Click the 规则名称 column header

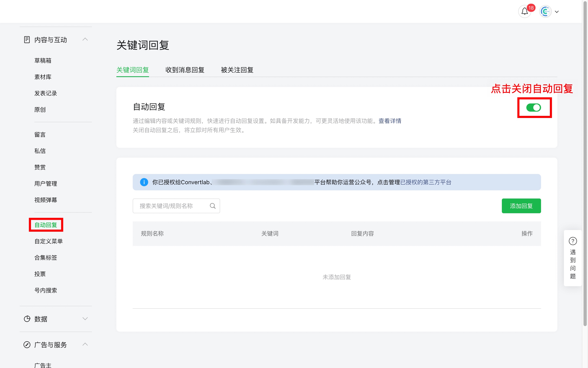tap(152, 234)
